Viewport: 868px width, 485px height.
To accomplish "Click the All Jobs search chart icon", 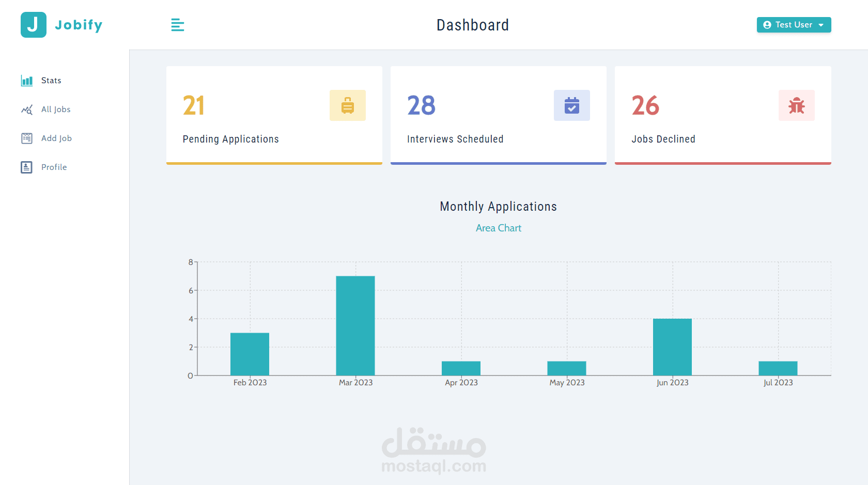I will tap(27, 109).
